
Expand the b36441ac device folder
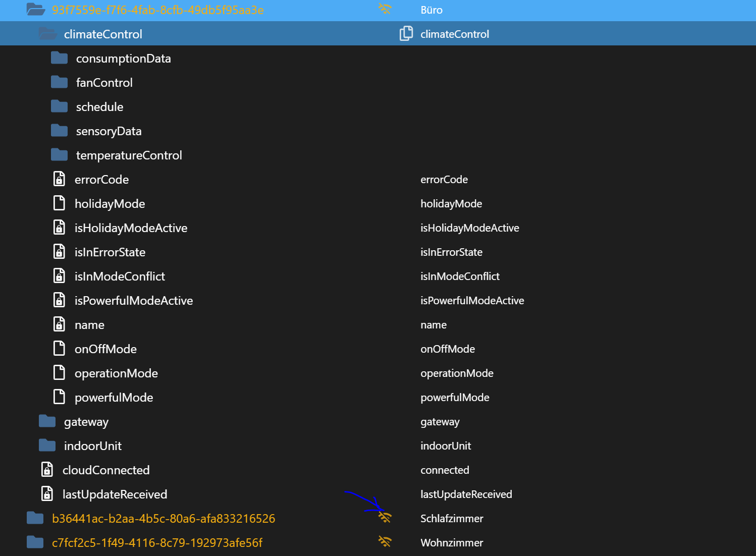[x=35, y=518]
